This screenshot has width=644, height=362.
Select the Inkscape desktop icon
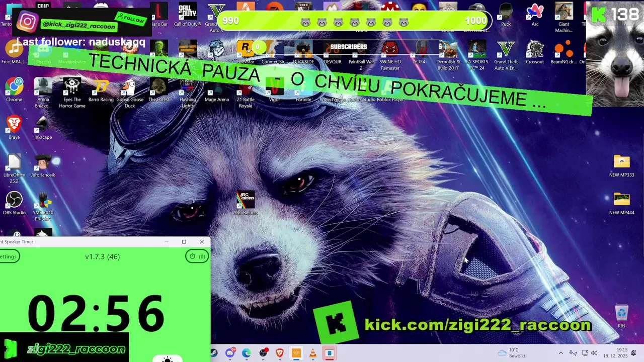tap(43, 128)
